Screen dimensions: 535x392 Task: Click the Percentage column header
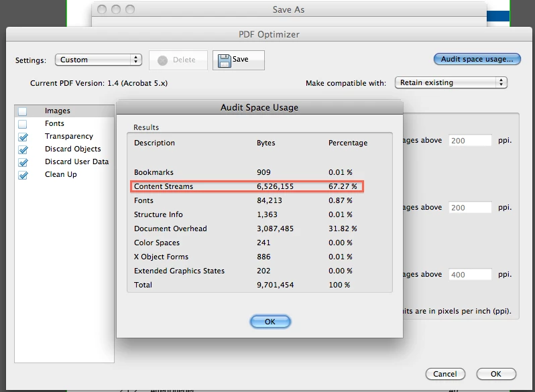pyautogui.click(x=348, y=143)
